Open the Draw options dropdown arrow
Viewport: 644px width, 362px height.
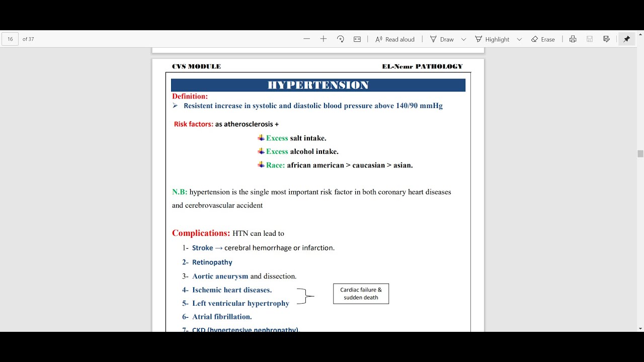tap(463, 39)
